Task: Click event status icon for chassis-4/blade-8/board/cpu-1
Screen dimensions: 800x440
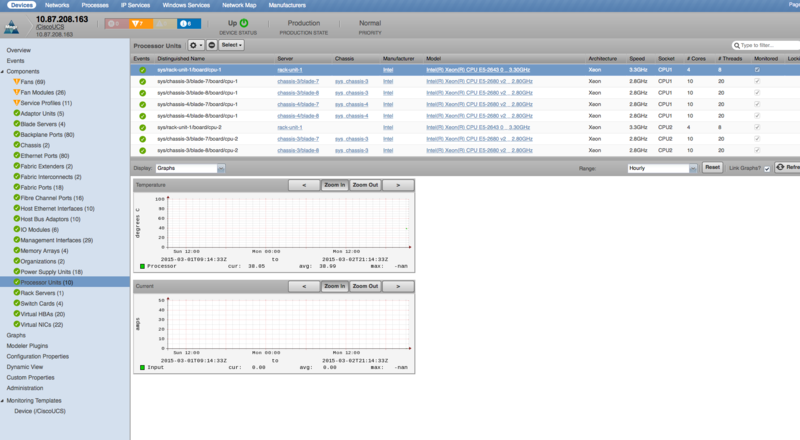Action: [x=142, y=116]
